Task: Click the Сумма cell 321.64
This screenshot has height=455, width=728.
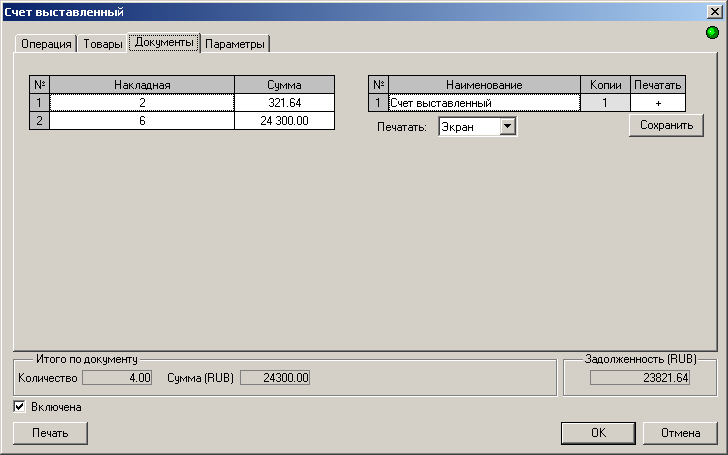Action: point(284,103)
